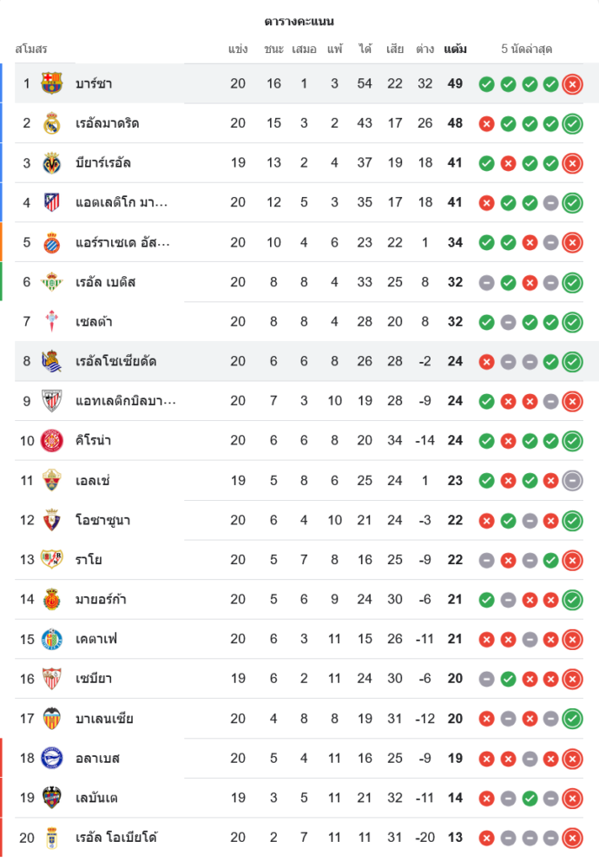Image resolution: width=599 pixels, height=868 pixels.
Task: Click the Atletico Madrid crest icon
Action: tap(52, 202)
